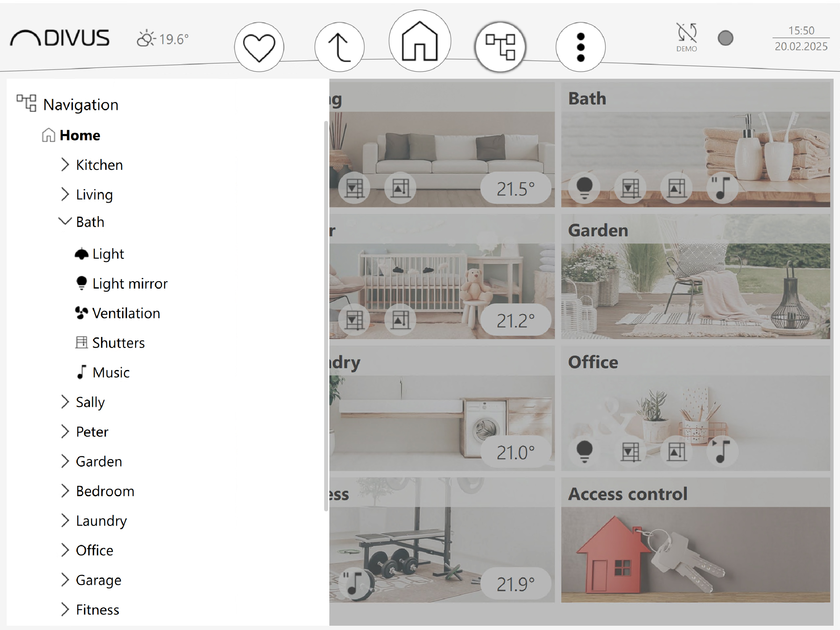Raise shutters on the Bath card

(x=676, y=188)
